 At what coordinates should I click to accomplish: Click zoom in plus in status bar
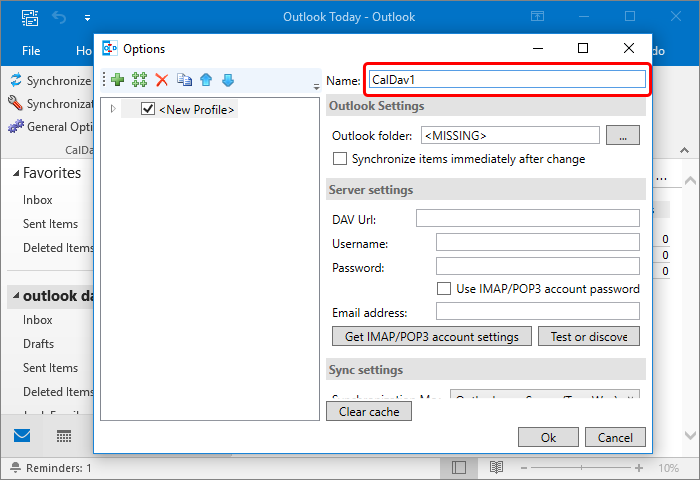(639, 468)
